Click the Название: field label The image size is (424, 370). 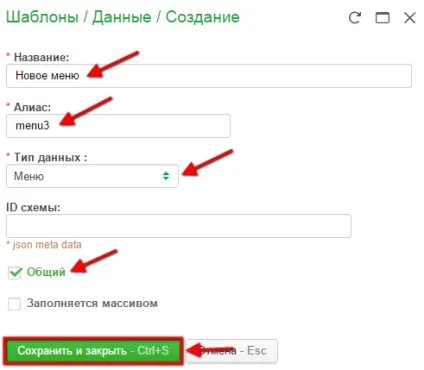41,57
